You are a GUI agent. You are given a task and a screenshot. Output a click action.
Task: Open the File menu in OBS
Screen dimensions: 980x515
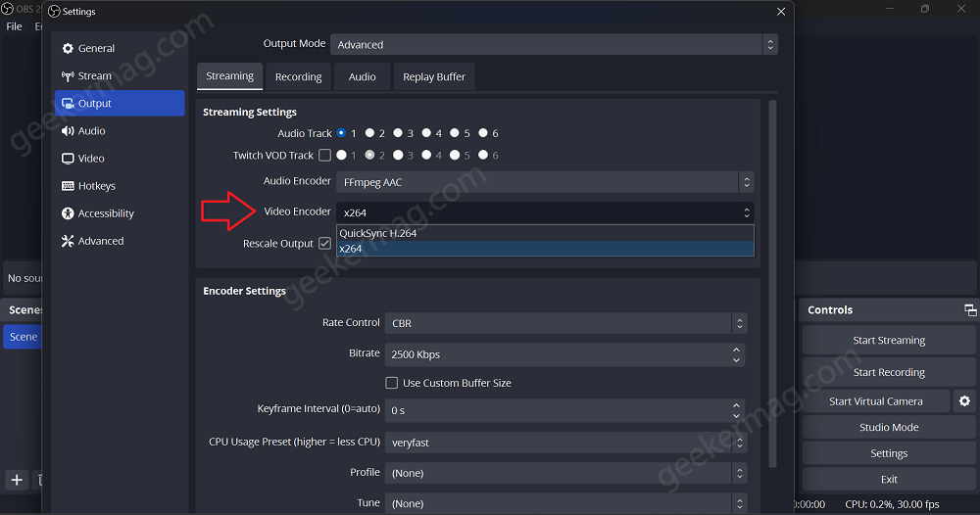click(14, 26)
